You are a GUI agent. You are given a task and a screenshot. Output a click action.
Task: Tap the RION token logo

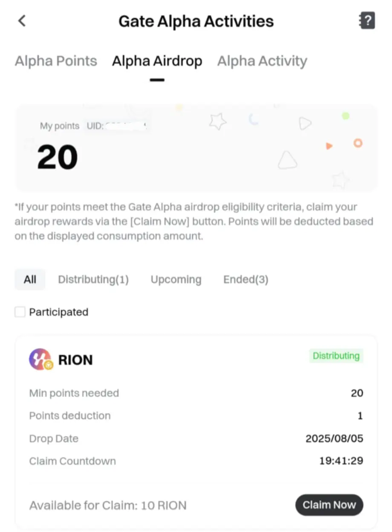[x=40, y=359]
